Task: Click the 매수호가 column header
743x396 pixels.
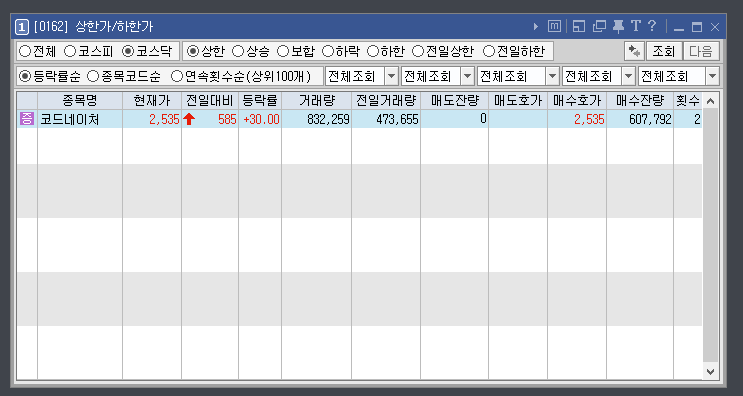Action: (577, 100)
